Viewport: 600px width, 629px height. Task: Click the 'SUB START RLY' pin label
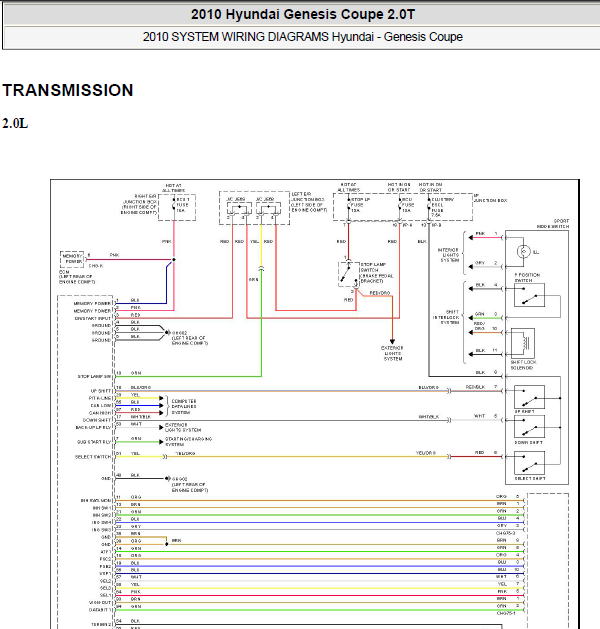coord(94,442)
